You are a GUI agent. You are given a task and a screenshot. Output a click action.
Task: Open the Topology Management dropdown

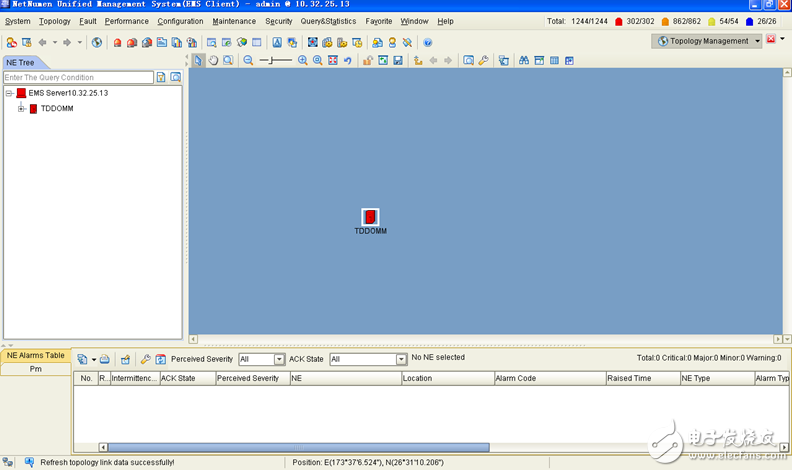[757, 41]
